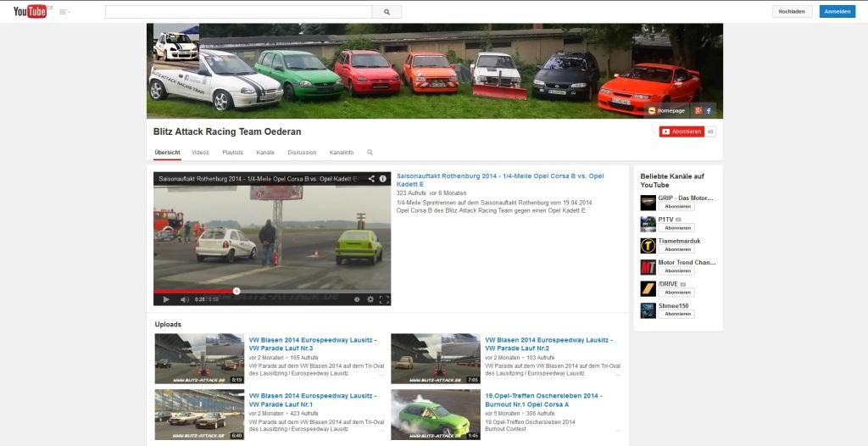Open the guide menu next to YouTube logo
The height and width of the screenshot is (446, 868).
pos(64,12)
